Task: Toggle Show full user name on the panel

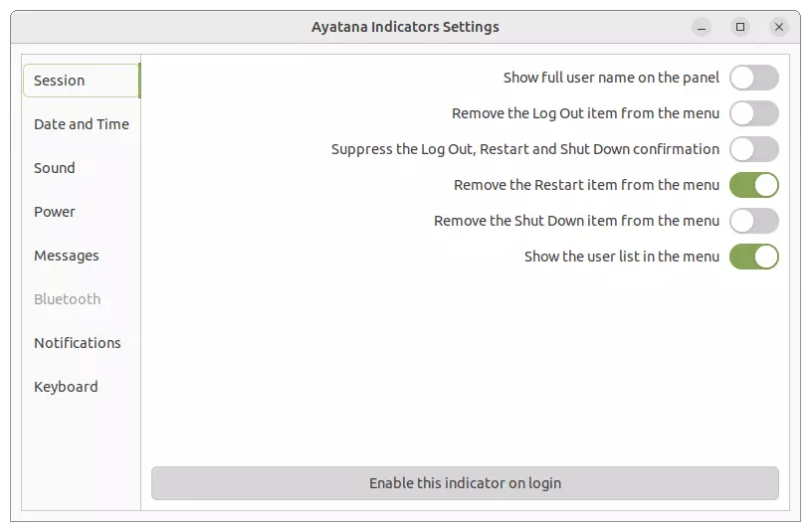Action: point(753,78)
